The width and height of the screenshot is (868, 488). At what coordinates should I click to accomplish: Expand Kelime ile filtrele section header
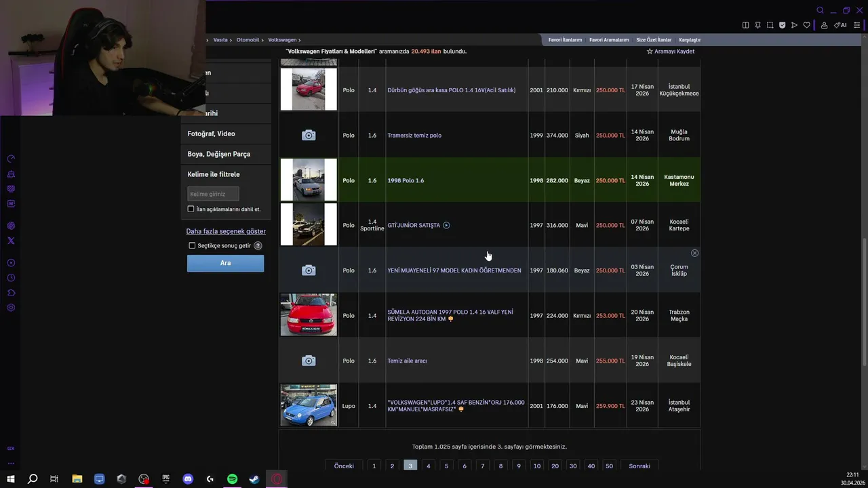[214, 174]
